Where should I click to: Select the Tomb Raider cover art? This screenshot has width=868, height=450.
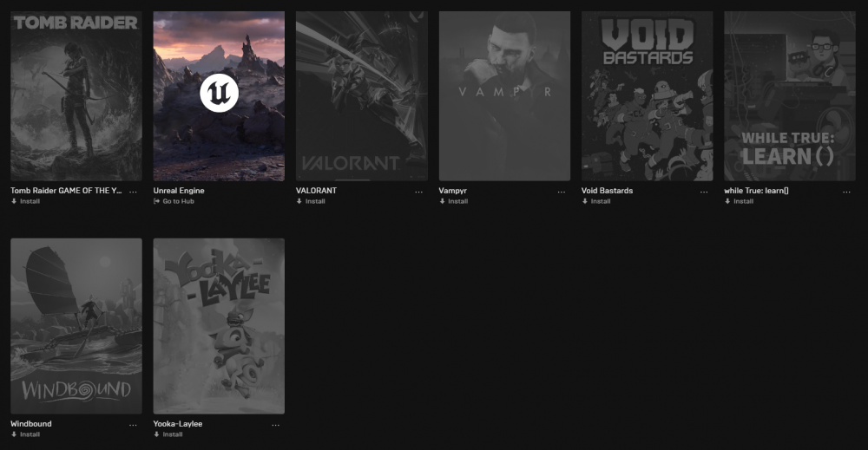[76, 96]
